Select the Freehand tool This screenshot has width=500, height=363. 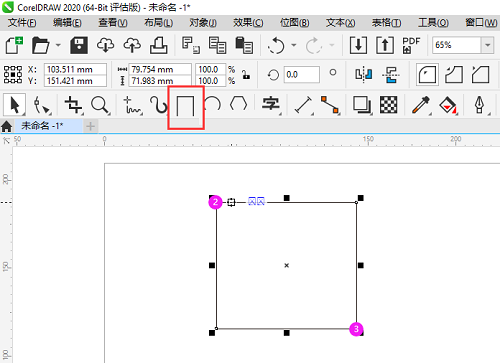tap(133, 105)
